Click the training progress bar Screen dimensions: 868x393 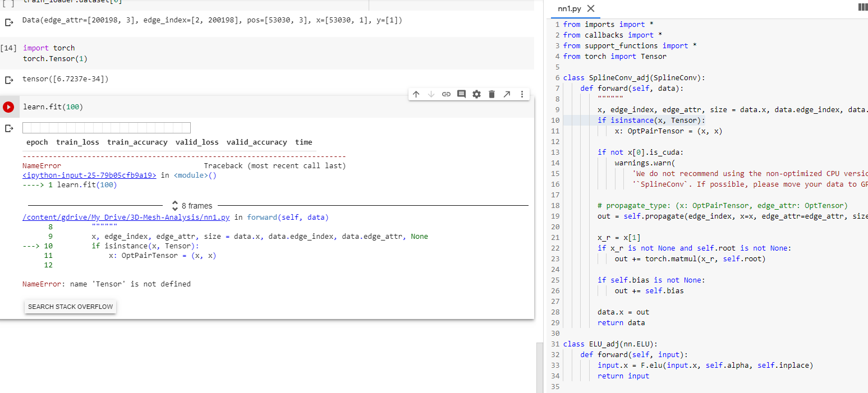click(x=107, y=128)
